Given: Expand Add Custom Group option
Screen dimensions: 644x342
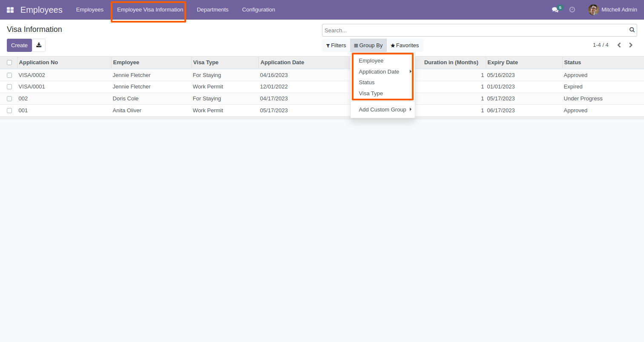Looking at the screenshot, I should [382, 109].
